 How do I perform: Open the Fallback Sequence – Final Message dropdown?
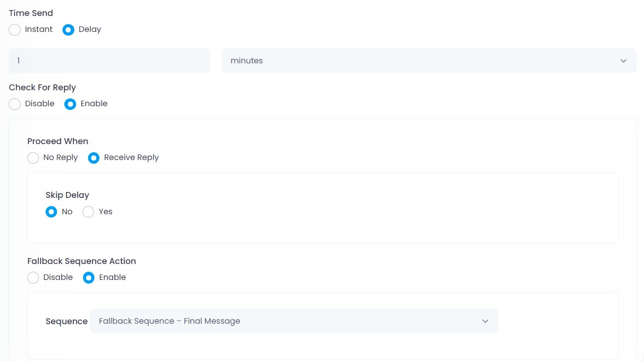294,321
